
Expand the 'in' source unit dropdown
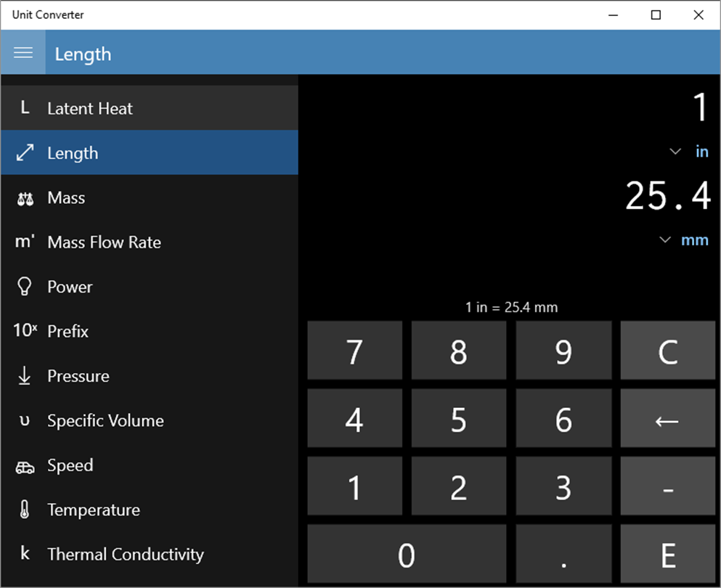point(675,151)
